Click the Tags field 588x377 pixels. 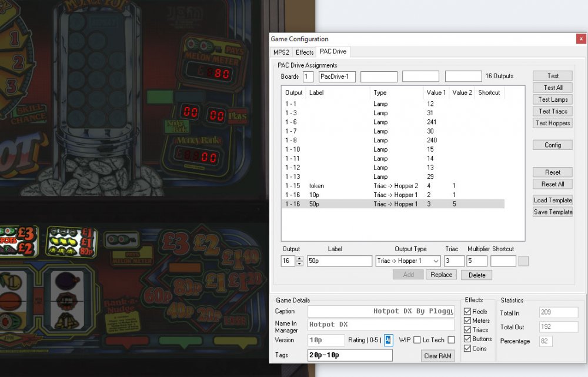(x=350, y=355)
